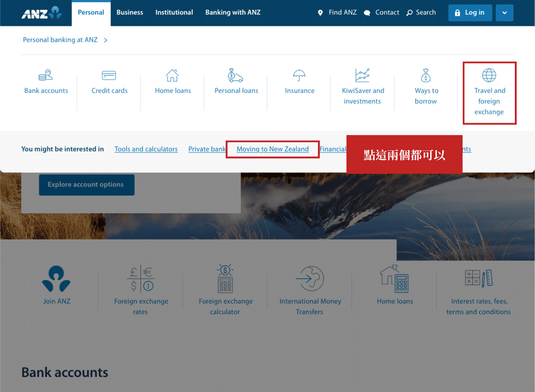Click the Join ANZ logo icon
Image resolution: width=535 pixels, height=392 pixels.
[x=56, y=279]
